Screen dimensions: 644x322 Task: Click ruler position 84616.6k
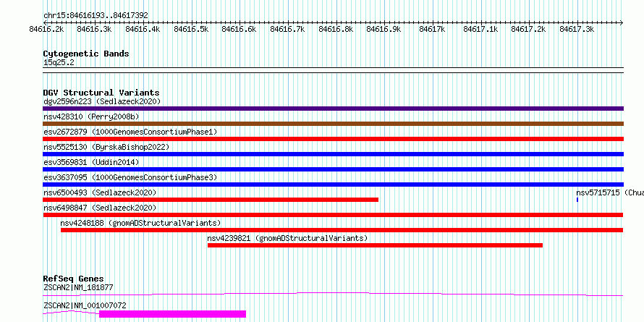(x=239, y=29)
